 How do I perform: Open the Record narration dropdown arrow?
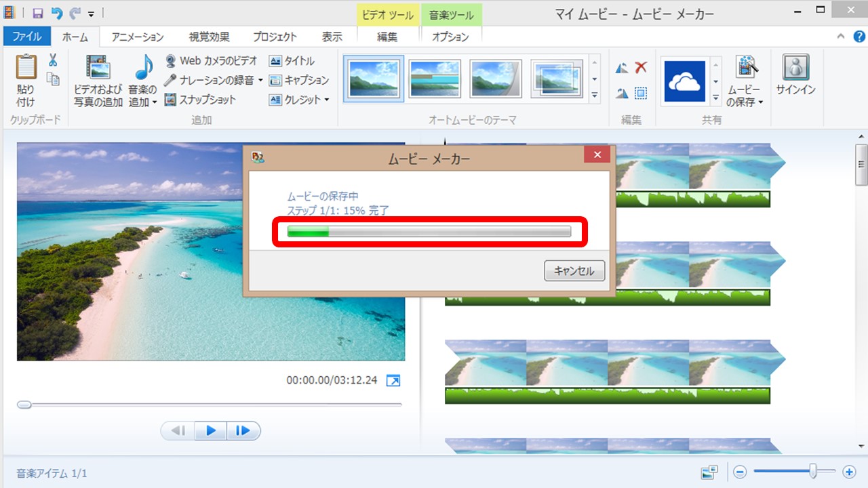(260, 80)
